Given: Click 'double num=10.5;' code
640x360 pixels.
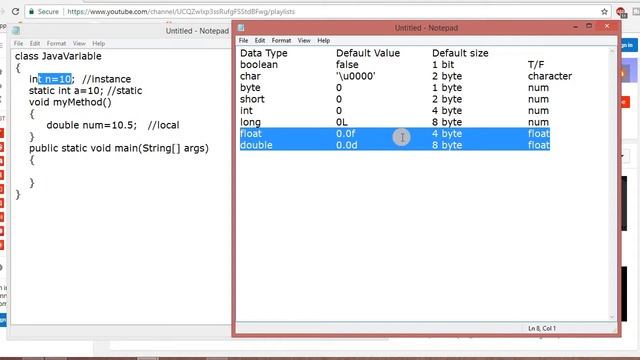Looking at the screenshot, I should pos(92,125).
